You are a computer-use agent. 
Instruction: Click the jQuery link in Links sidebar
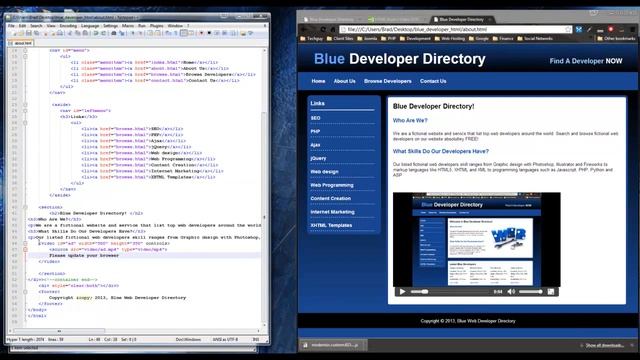tap(318, 158)
